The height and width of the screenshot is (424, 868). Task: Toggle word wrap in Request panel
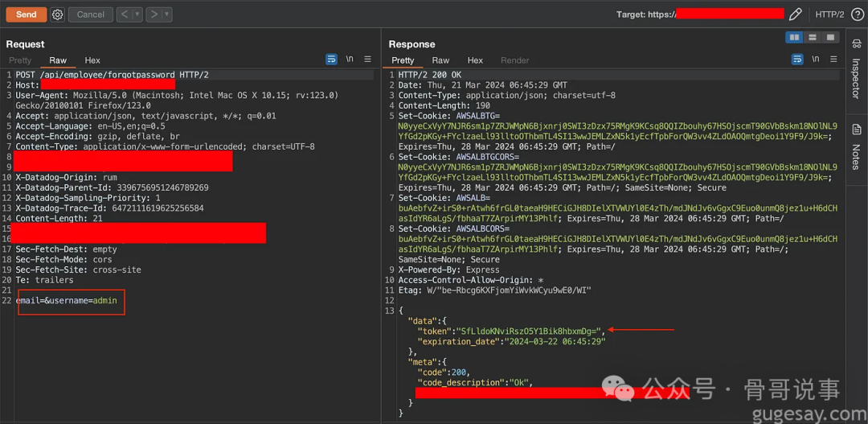[x=332, y=60]
